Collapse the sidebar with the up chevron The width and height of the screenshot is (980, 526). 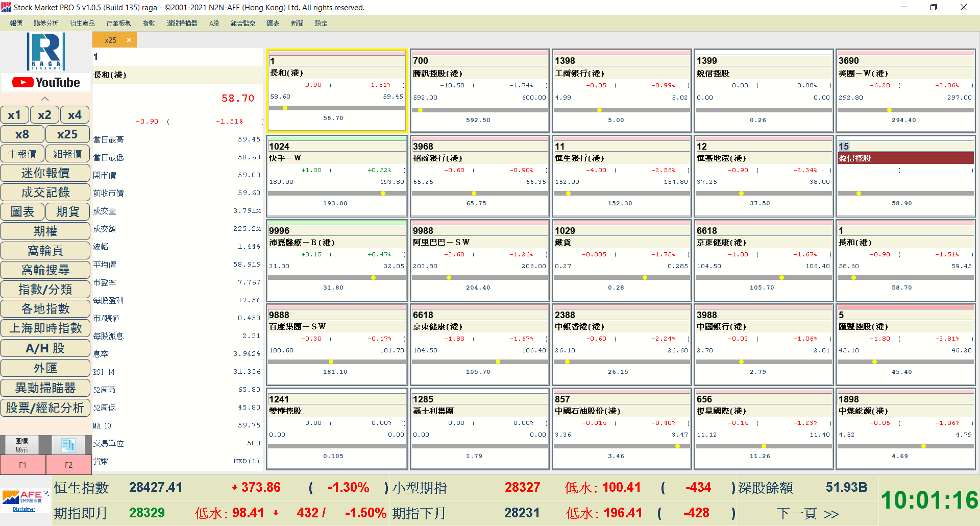click(45, 99)
